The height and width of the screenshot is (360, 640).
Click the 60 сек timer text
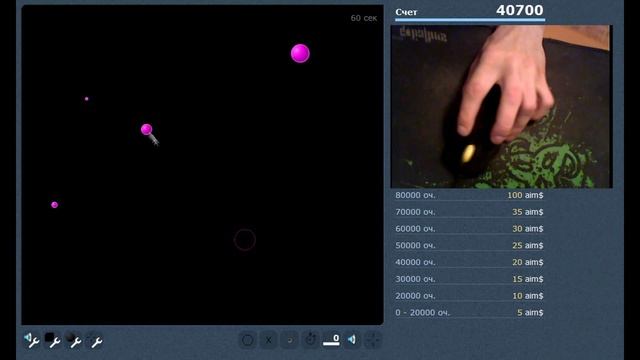click(x=364, y=18)
